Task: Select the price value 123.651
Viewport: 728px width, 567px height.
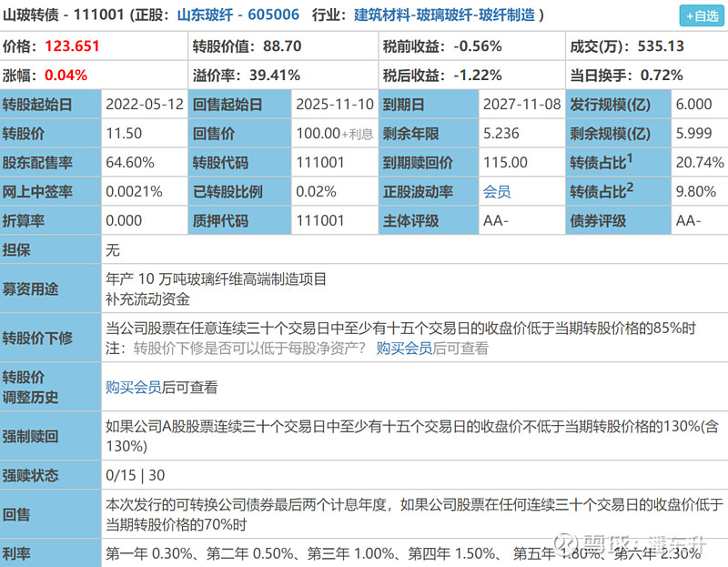Action: 72,46
